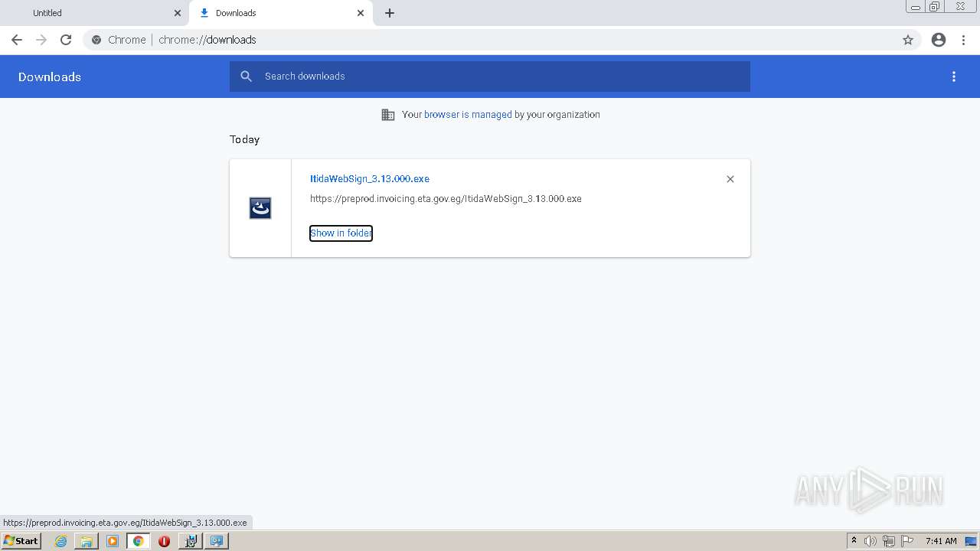
Task: Bookmark this page with the star icon
Action: tap(908, 40)
